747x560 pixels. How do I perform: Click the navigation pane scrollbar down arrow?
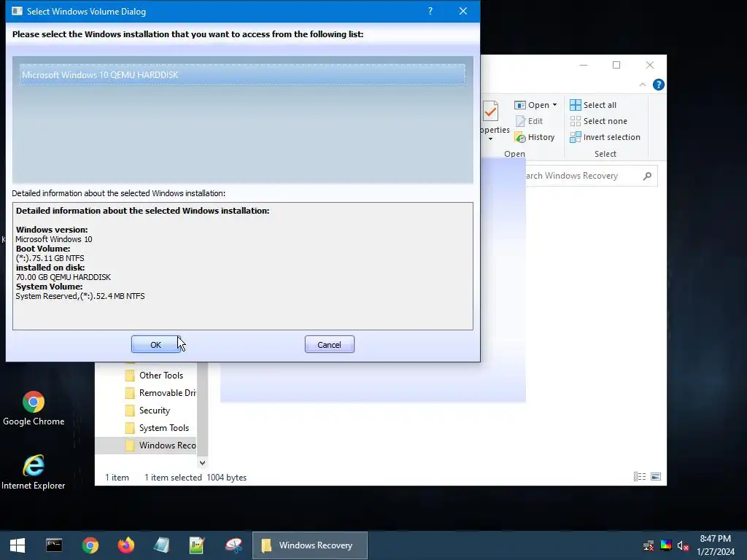coord(203,462)
